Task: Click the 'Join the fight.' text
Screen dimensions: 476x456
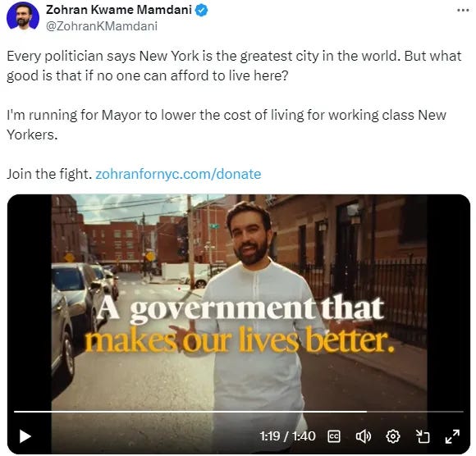Action: click(x=49, y=174)
